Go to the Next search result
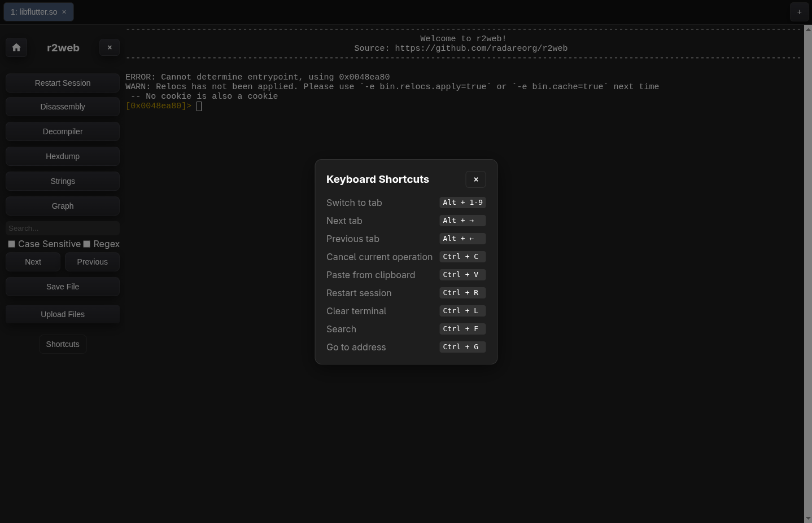The width and height of the screenshot is (812, 523). (33, 262)
